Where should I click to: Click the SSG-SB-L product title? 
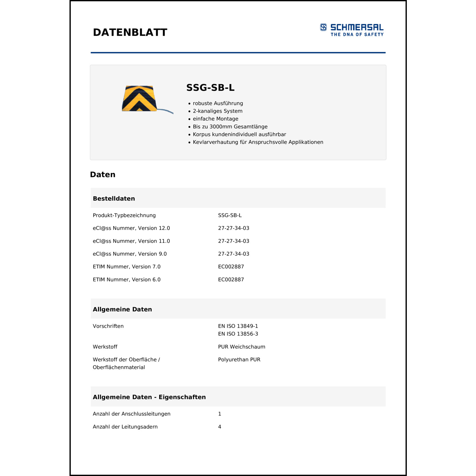[210, 88]
